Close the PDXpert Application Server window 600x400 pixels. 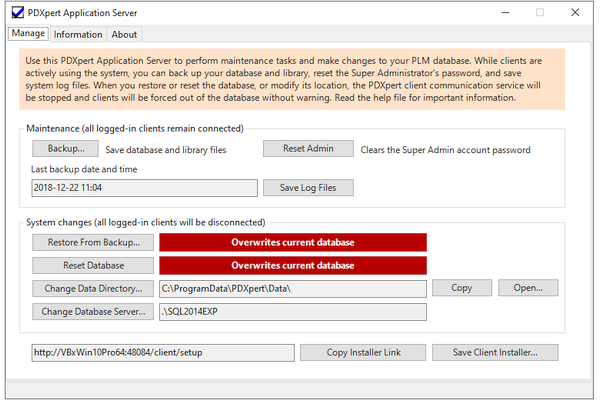(x=575, y=13)
